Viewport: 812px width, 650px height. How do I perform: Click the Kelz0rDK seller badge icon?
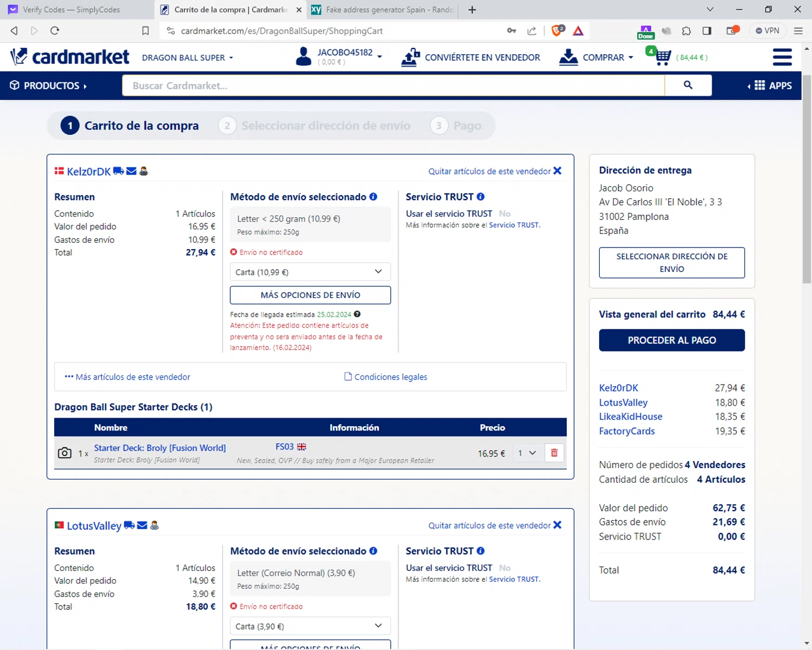click(x=143, y=171)
